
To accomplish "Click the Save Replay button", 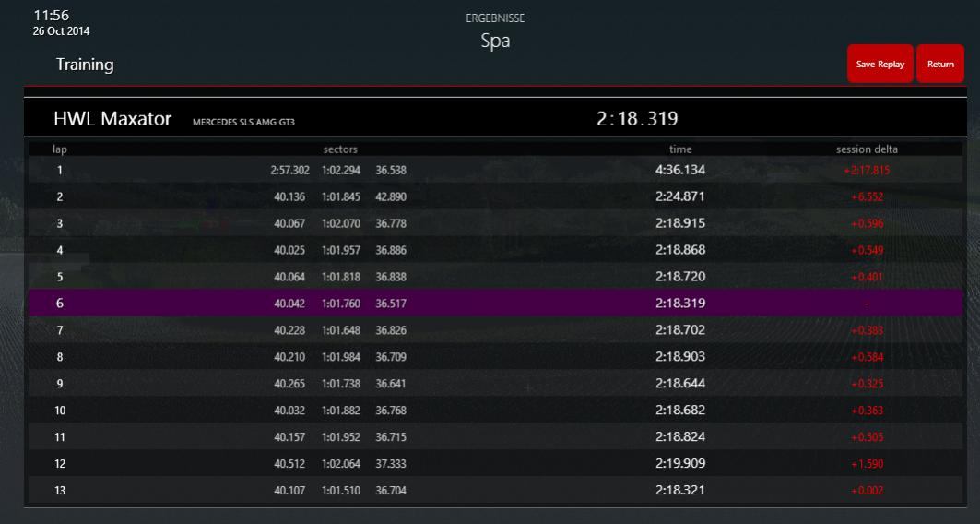I will (880, 65).
